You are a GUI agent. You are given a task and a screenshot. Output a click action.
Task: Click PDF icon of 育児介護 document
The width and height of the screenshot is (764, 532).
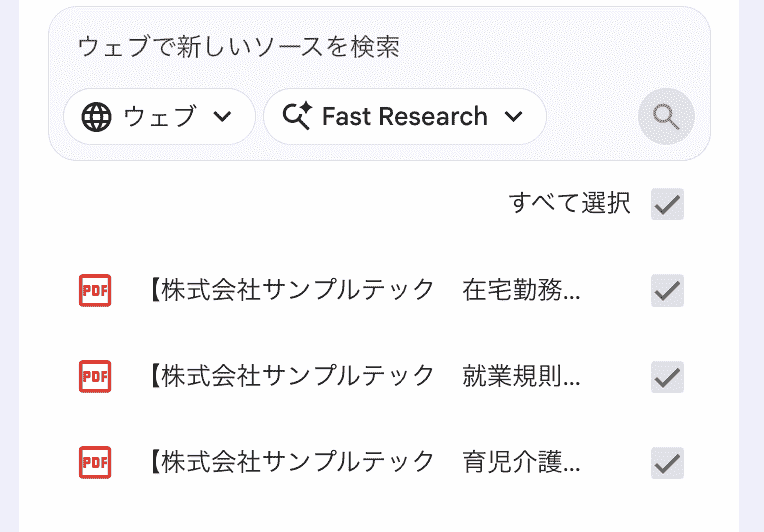(95, 462)
